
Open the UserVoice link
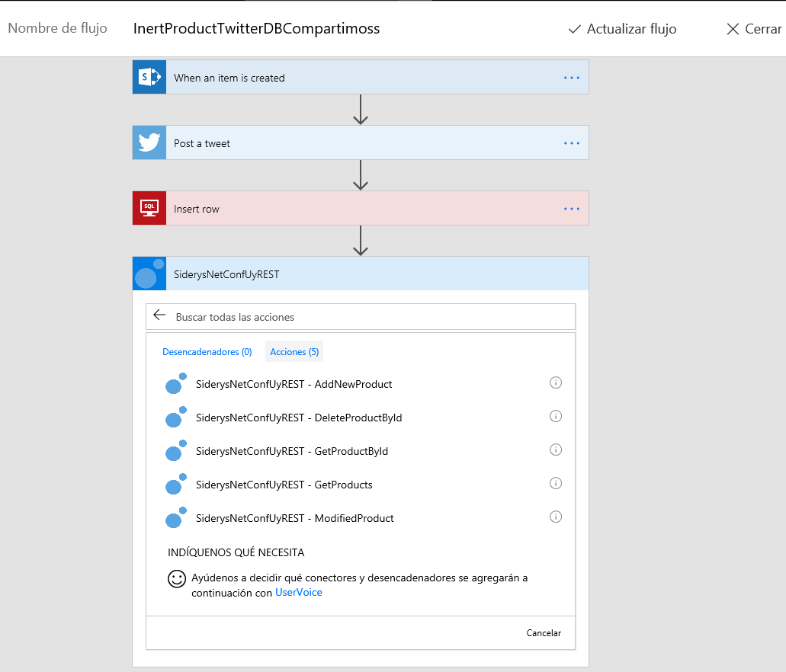pyautogui.click(x=298, y=592)
